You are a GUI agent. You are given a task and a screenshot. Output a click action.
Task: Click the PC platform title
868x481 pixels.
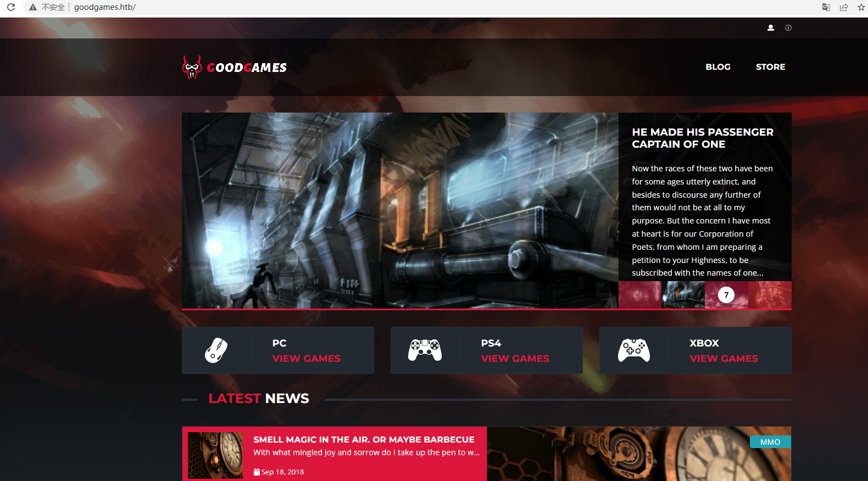pyautogui.click(x=279, y=343)
